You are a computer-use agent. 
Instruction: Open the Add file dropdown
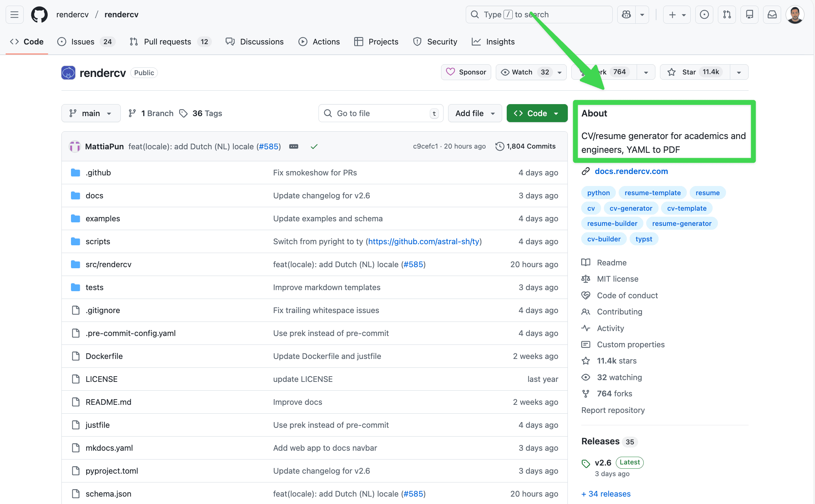(475, 113)
